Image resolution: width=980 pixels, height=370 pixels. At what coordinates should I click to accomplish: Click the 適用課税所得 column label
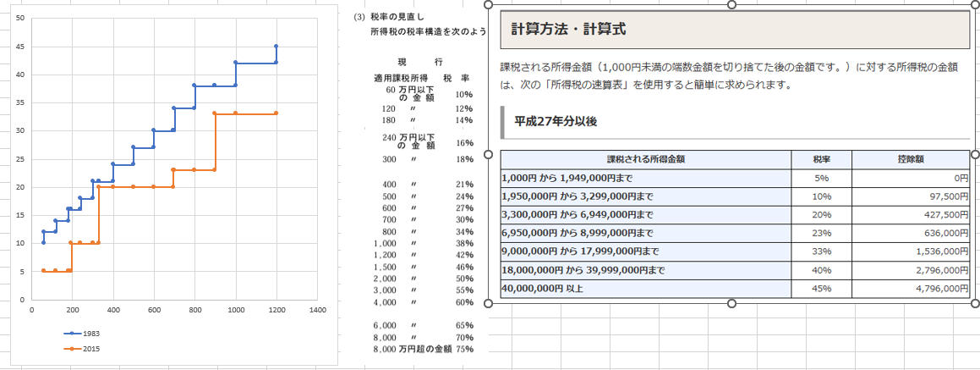(x=400, y=78)
